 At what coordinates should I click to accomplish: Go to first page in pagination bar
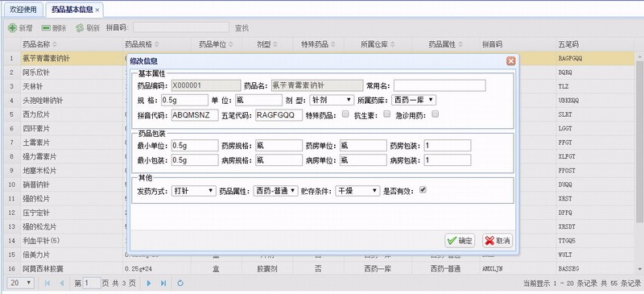[x=47, y=283]
